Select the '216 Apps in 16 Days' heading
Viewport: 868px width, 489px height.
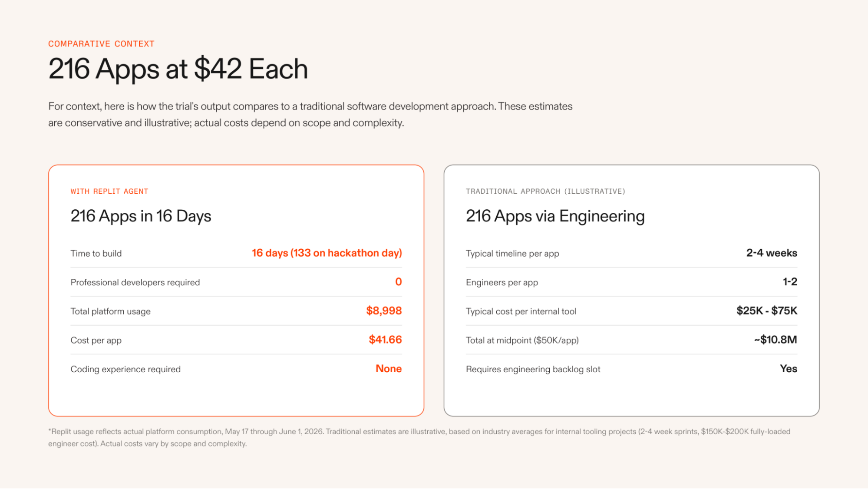tap(141, 216)
